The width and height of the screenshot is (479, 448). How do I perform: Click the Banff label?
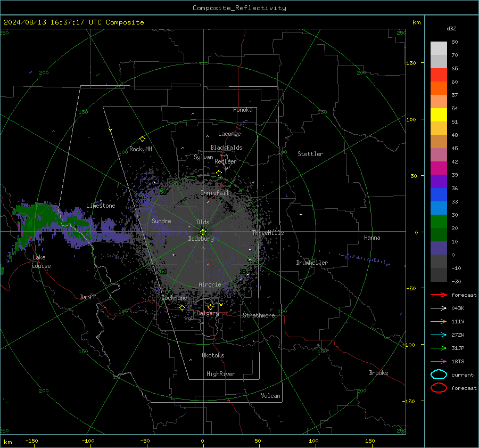click(88, 297)
